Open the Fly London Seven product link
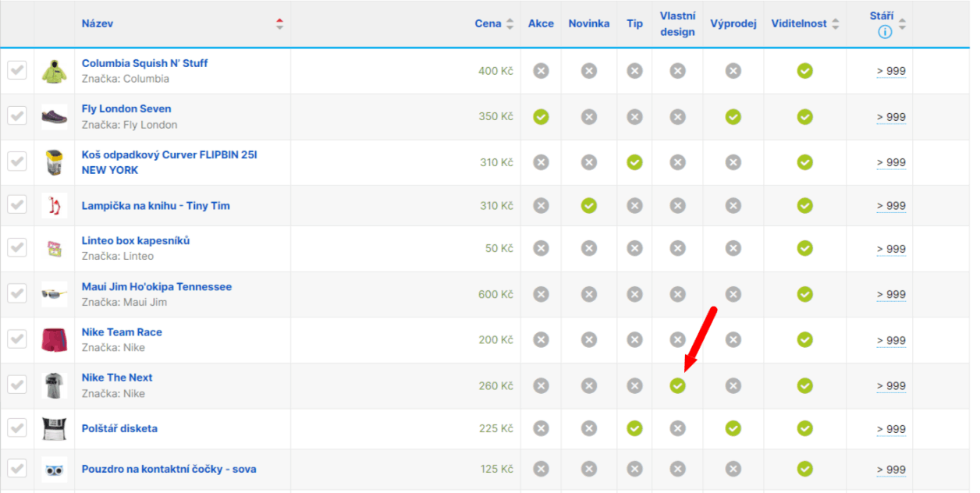Viewport: 980px width, 493px height. [x=126, y=109]
